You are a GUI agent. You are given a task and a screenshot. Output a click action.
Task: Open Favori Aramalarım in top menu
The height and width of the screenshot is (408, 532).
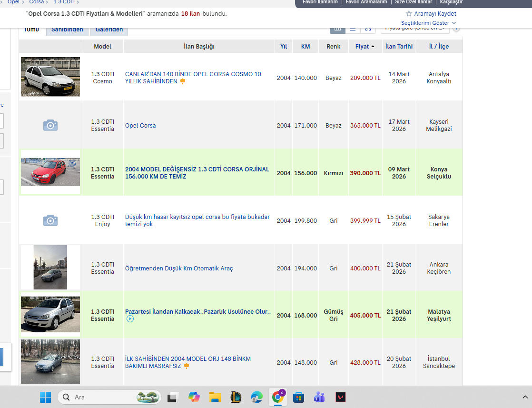pyautogui.click(x=366, y=2)
